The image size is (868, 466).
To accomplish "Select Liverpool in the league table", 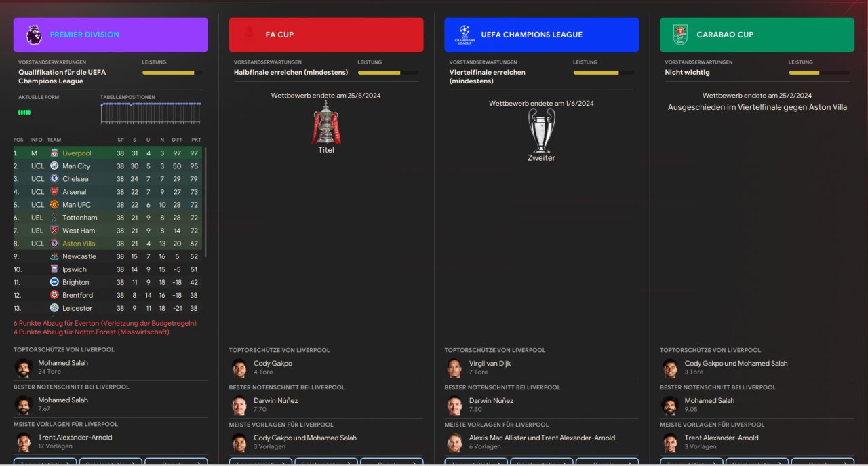I will tap(77, 153).
